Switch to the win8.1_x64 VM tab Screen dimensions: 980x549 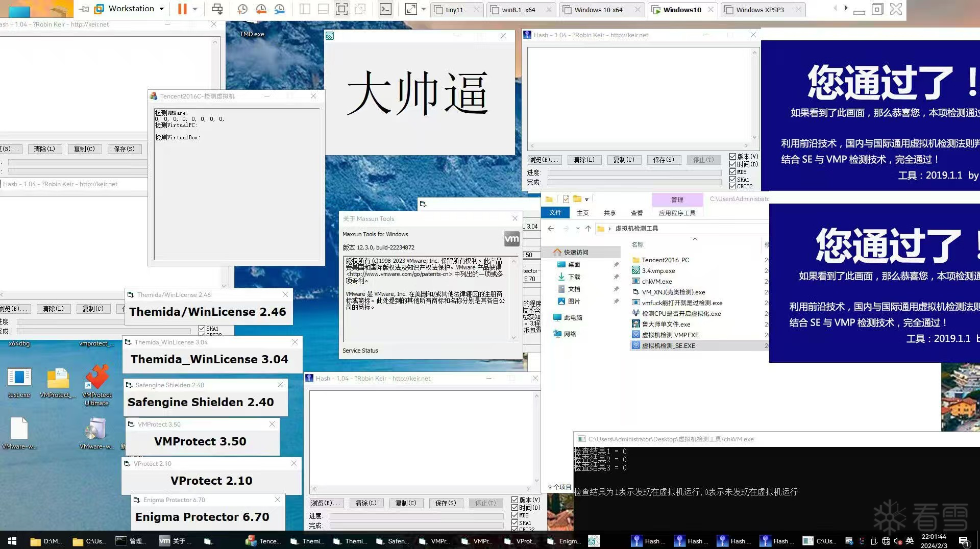[519, 10]
